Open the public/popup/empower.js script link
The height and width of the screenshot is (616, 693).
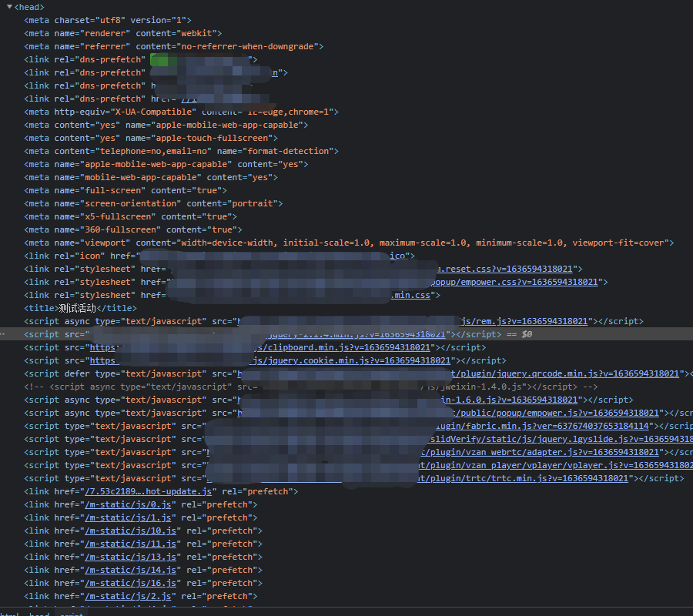tap(557, 413)
